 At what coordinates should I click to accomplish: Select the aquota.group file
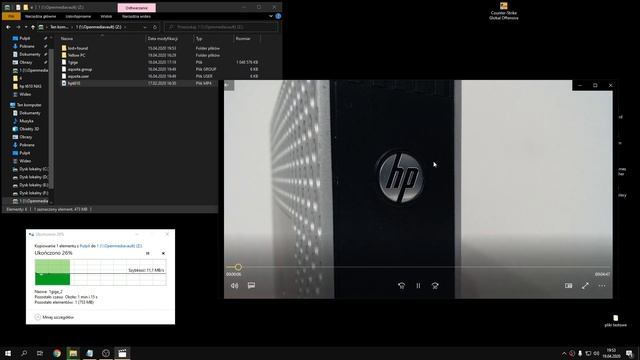(x=80, y=69)
